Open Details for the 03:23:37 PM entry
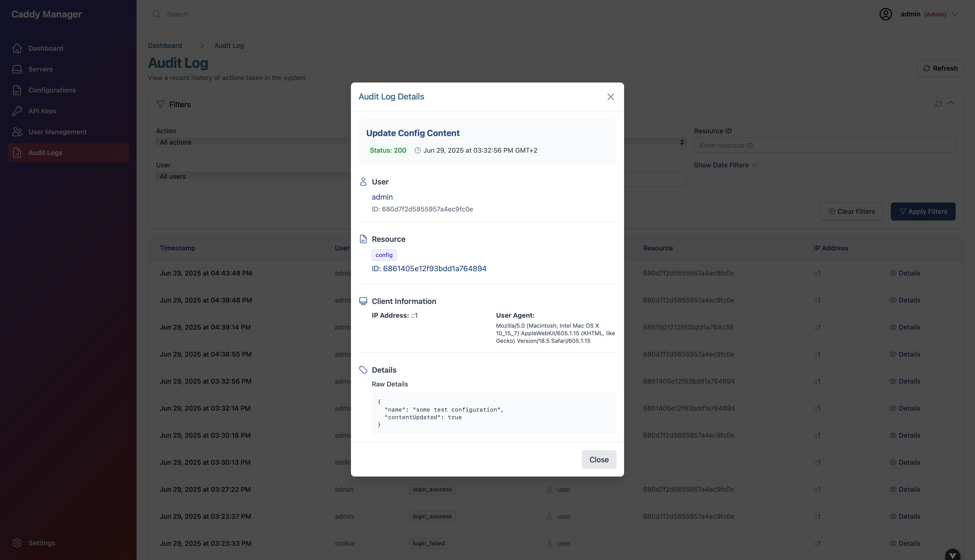The height and width of the screenshot is (560, 975). coord(910,516)
